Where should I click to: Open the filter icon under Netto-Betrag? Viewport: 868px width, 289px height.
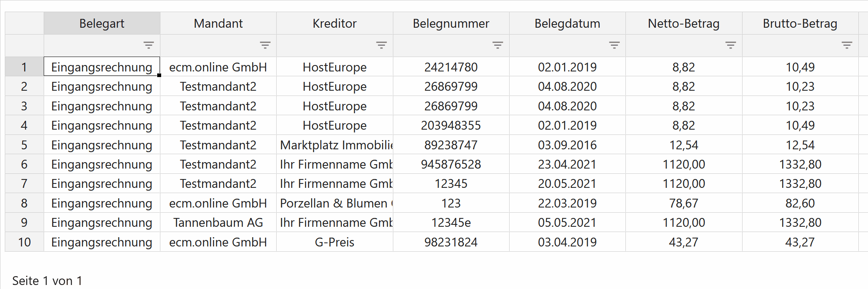pos(730,45)
